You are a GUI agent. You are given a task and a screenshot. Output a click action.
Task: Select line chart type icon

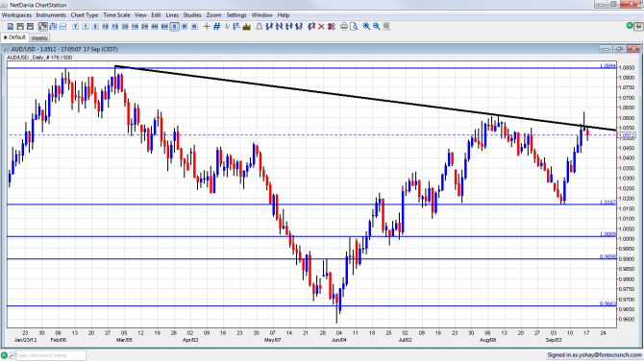click(62, 26)
